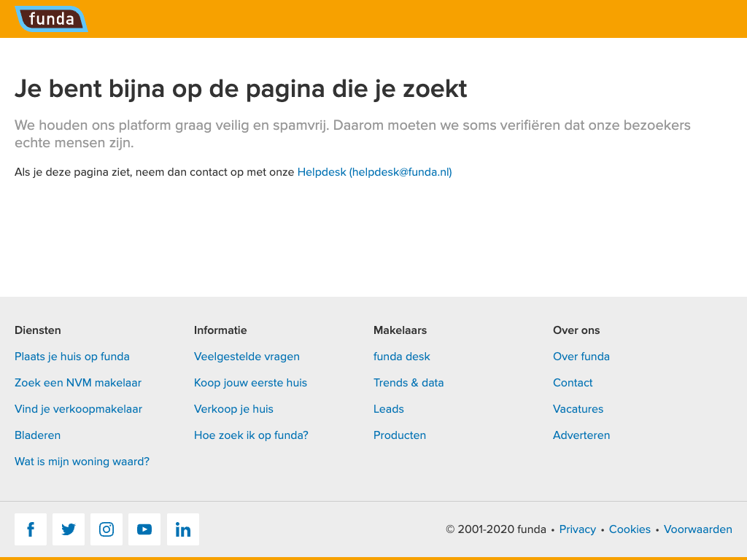The height and width of the screenshot is (560, 747).
Task: Open 'Hoe zoek ik op funda?' link
Action: point(251,435)
